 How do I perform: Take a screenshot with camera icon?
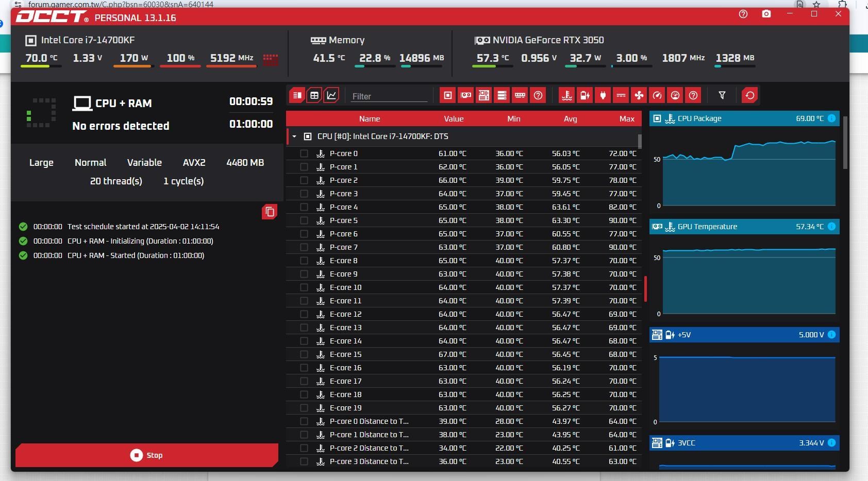tap(766, 14)
